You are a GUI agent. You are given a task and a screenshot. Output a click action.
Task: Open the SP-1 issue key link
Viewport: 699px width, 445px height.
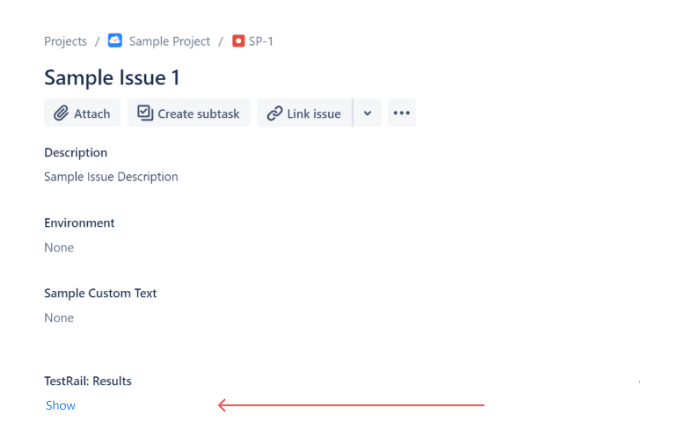pyautogui.click(x=261, y=41)
